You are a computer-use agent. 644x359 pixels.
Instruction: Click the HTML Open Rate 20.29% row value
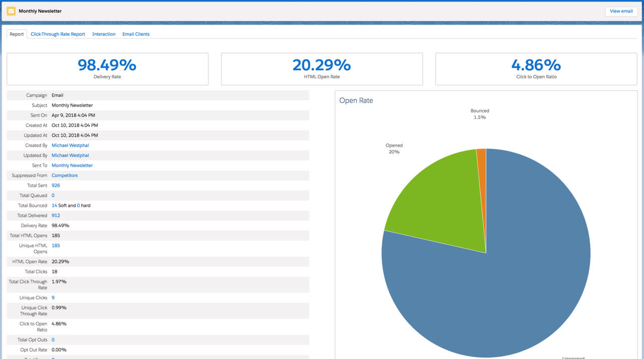60,262
